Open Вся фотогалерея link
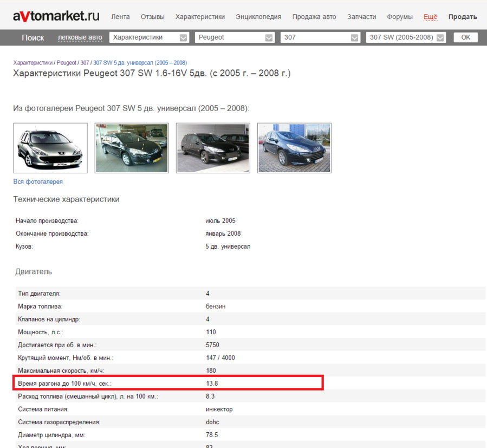Image resolution: width=487 pixels, height=448 pixels. click(x=38, y=181)
